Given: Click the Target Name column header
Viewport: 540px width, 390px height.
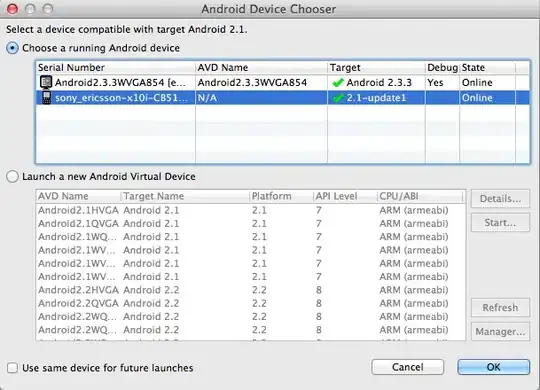Looking at the screenshot, I should point(185,196).
